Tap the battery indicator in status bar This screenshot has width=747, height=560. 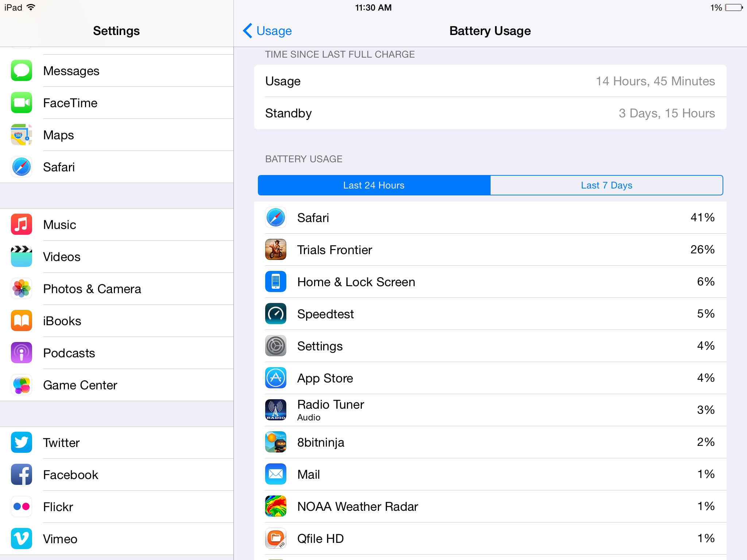point(734,7)
